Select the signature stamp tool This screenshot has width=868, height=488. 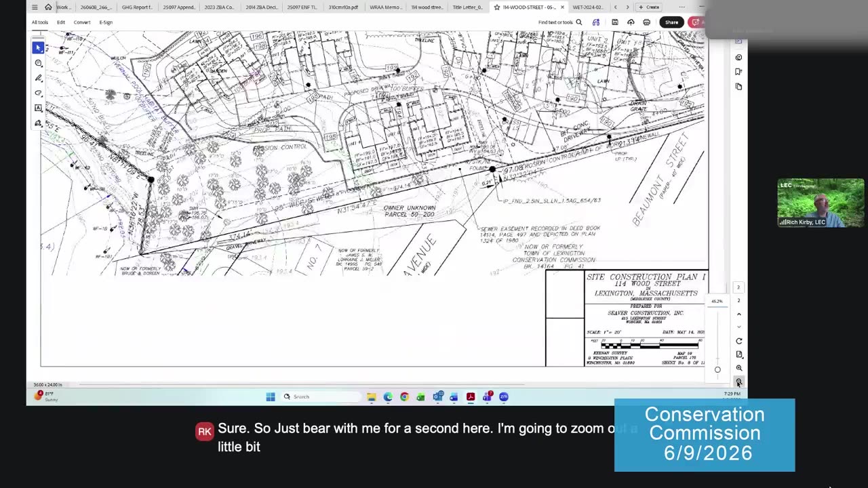pos(38,123)
